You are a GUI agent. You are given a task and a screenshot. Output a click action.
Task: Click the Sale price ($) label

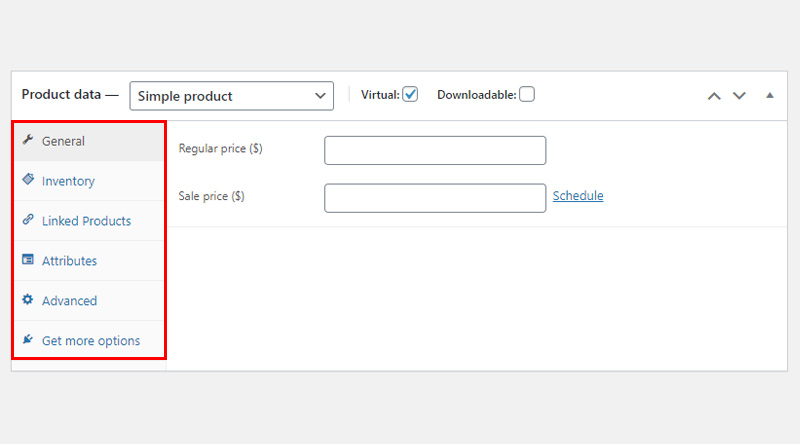[x=211, y=196]
